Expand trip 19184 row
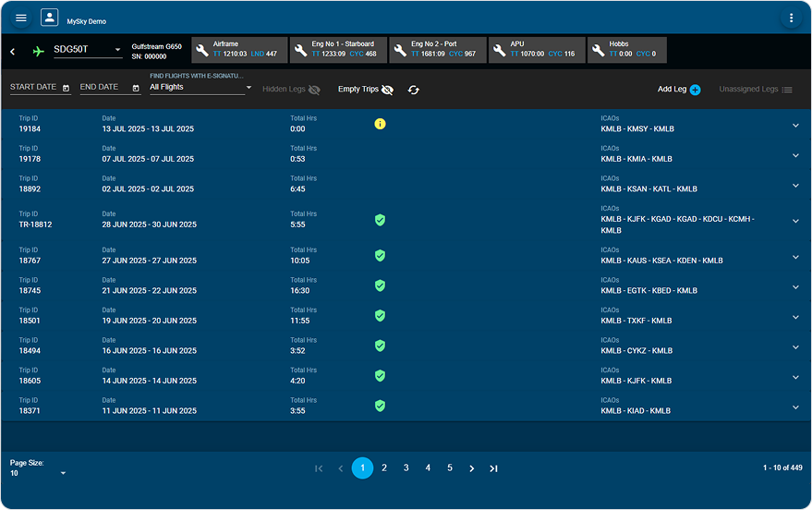Viewport: 812px width, 510px height. [x=795, y=126]
